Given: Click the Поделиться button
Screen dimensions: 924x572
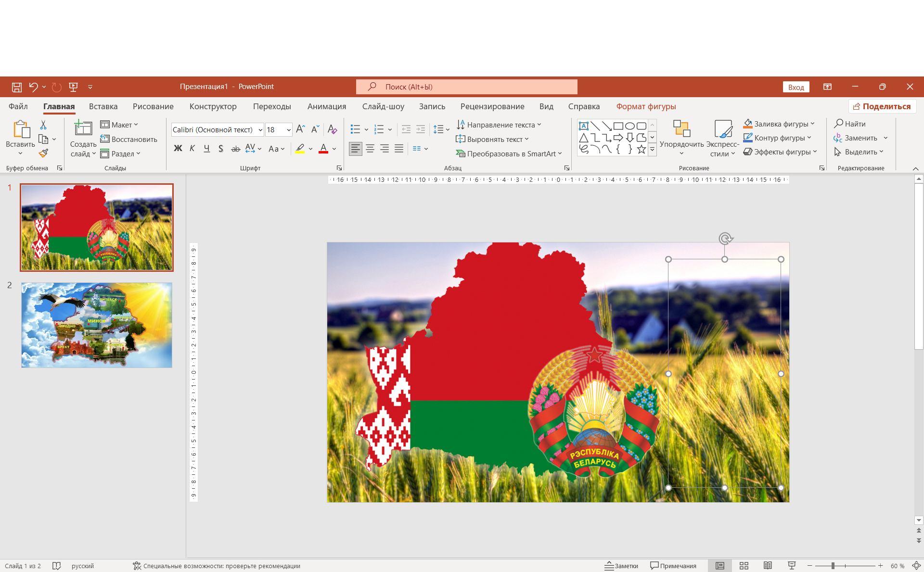Looking at the screenshot, I should 882,106.
